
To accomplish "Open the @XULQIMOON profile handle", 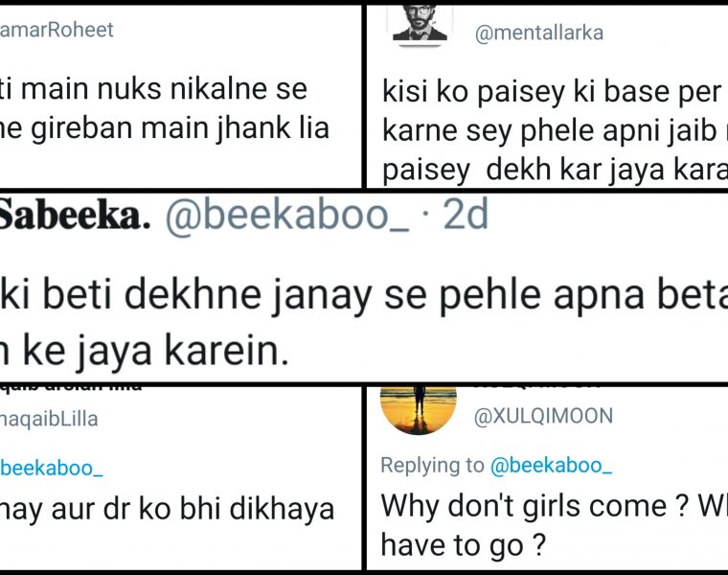I will (544, 416).
